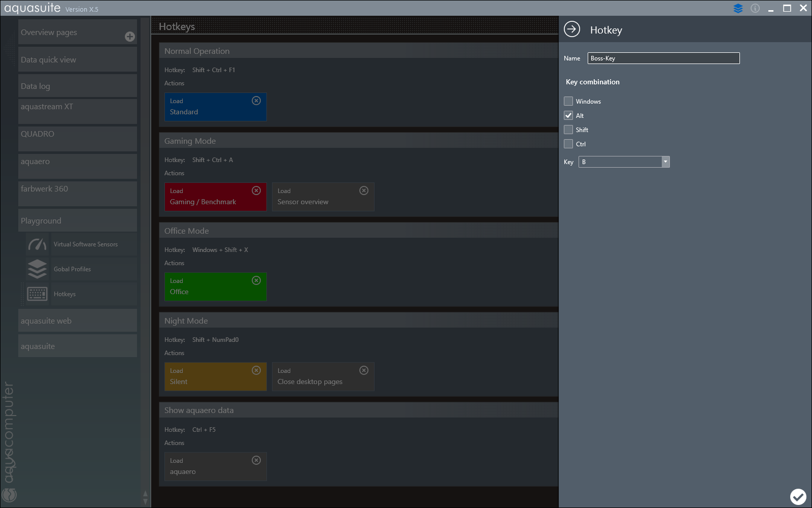The image size is (812, 508).
Task: Select the green Office action tile
Action: tap(215, 287)
